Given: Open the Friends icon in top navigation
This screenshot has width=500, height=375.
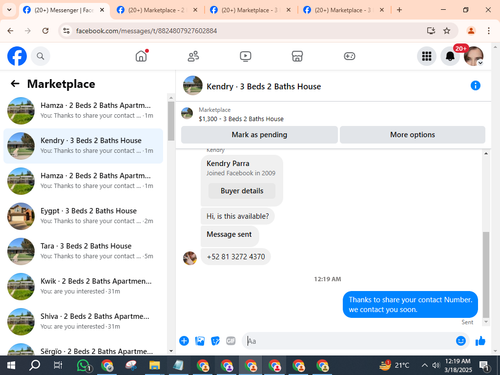Looking at the screenshot, I should tap(193, 56).
